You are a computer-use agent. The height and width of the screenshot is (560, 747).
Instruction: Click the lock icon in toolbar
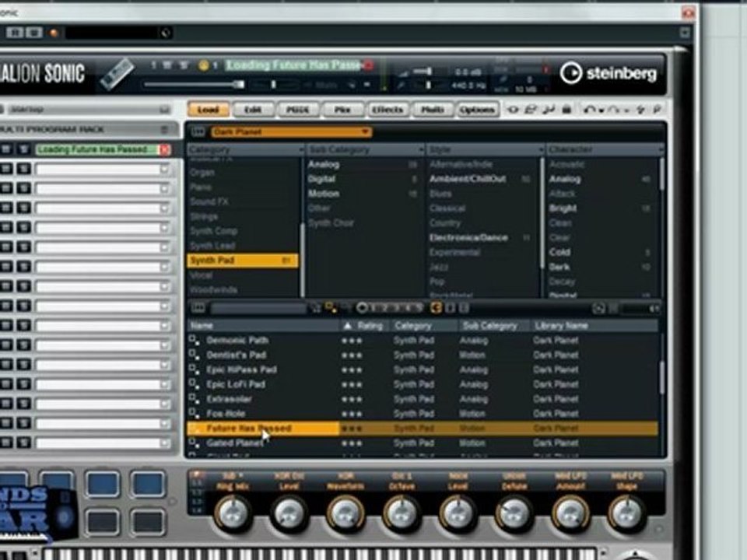(566, 110)
